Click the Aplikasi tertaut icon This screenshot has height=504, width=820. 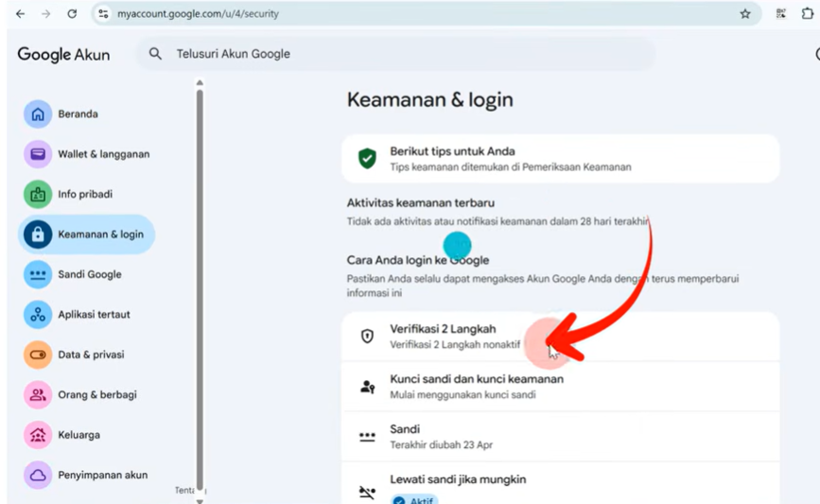point(38,315)
